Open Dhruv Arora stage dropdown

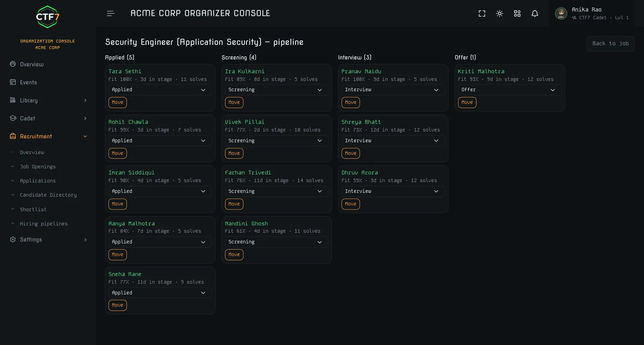click(393, 191)
